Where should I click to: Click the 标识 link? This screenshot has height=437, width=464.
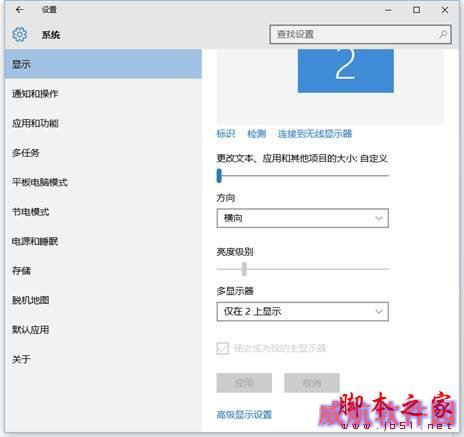tap(226, 134)
